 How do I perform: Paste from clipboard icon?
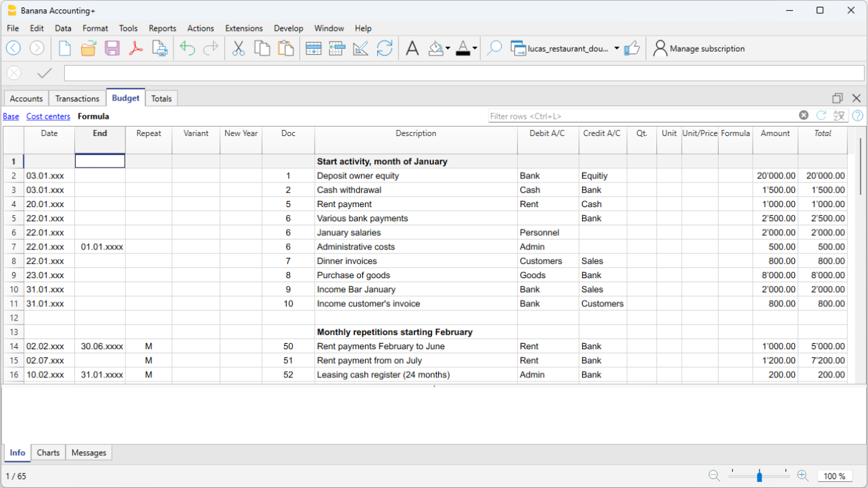click(x=286, y=48)
